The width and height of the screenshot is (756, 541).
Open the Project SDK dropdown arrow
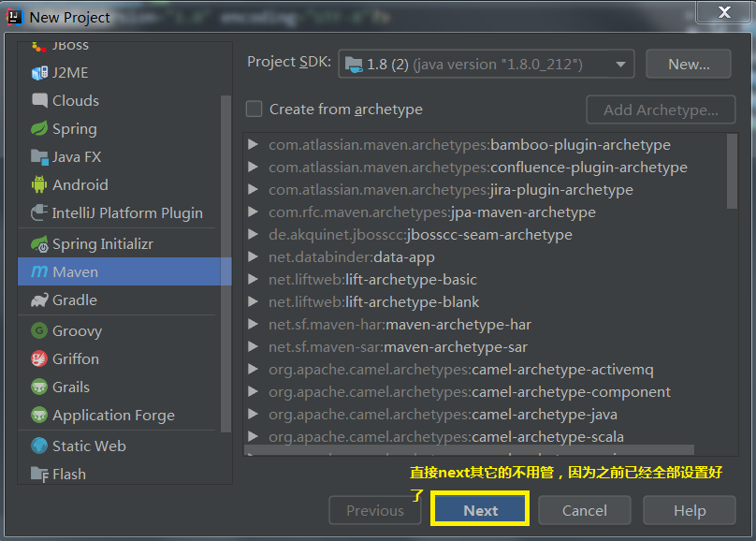[620, 65]
